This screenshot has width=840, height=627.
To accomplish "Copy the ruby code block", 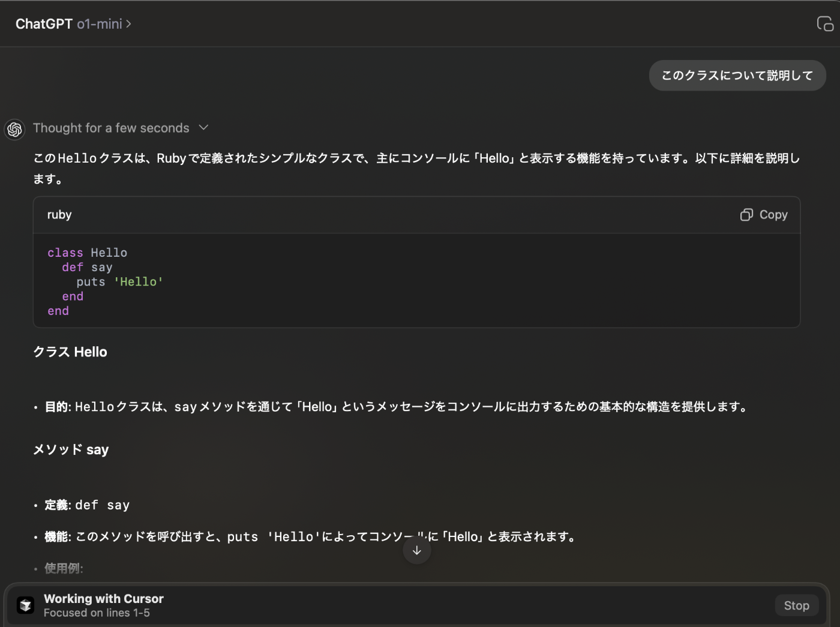I will point(764,215).
